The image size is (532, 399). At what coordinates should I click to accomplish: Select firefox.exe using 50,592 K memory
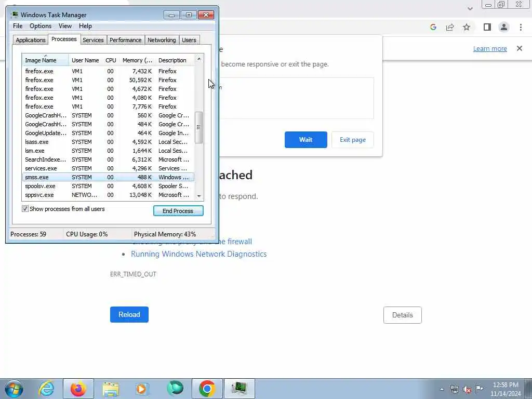tap(108, 80)
